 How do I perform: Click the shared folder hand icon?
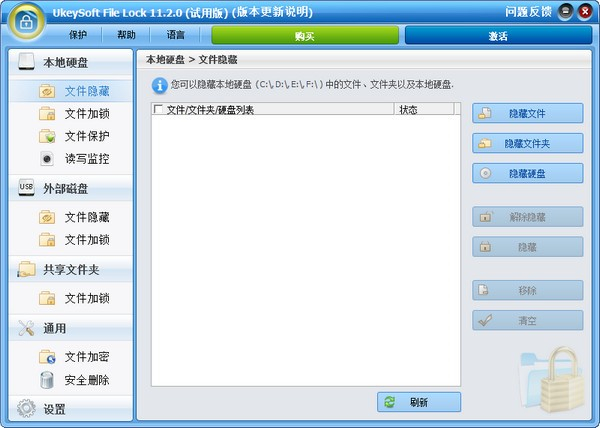tap(26, 269)
